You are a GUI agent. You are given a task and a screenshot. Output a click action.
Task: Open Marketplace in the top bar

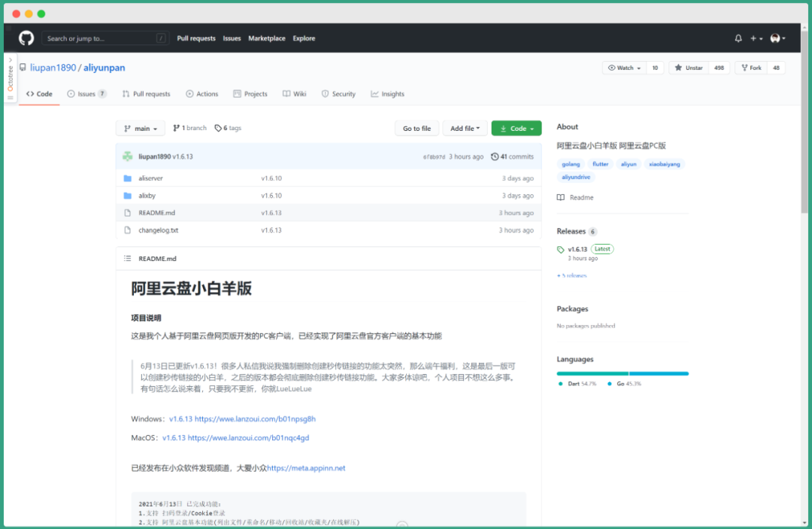pos(267,38)
